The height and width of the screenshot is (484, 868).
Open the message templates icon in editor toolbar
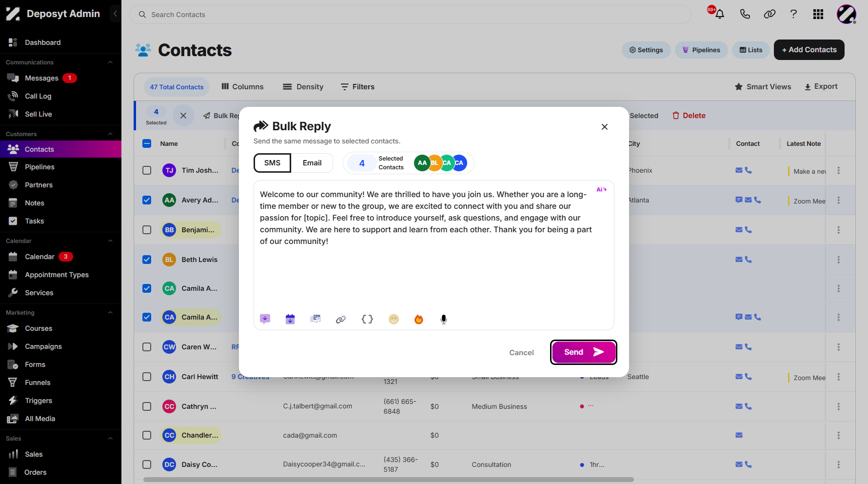pyautogui.click(x=265, y=319)
